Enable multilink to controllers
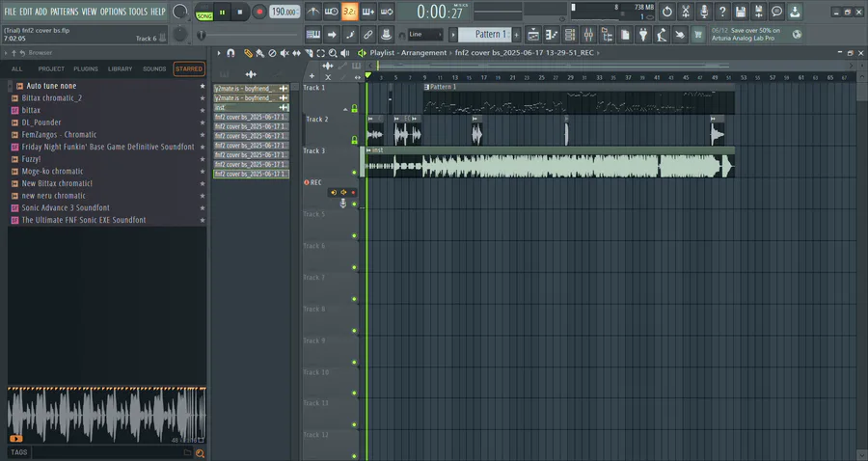 click(368, 35)
